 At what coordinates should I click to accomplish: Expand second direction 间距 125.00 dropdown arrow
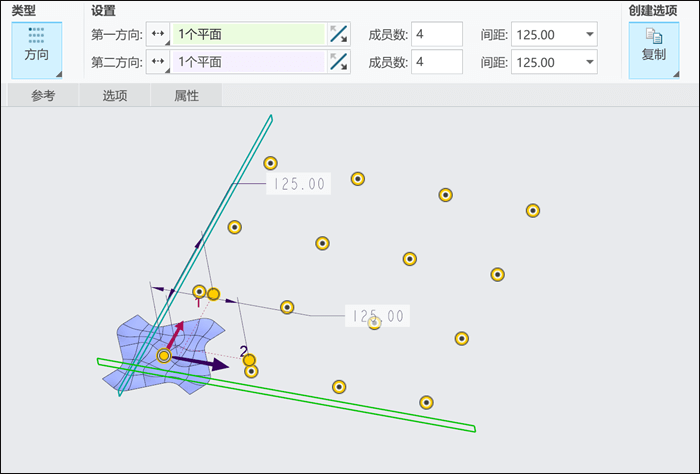point(589,62)
